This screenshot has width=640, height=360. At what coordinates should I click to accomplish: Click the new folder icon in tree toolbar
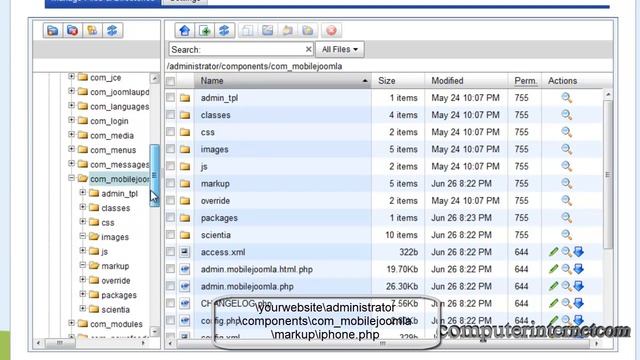53,31
